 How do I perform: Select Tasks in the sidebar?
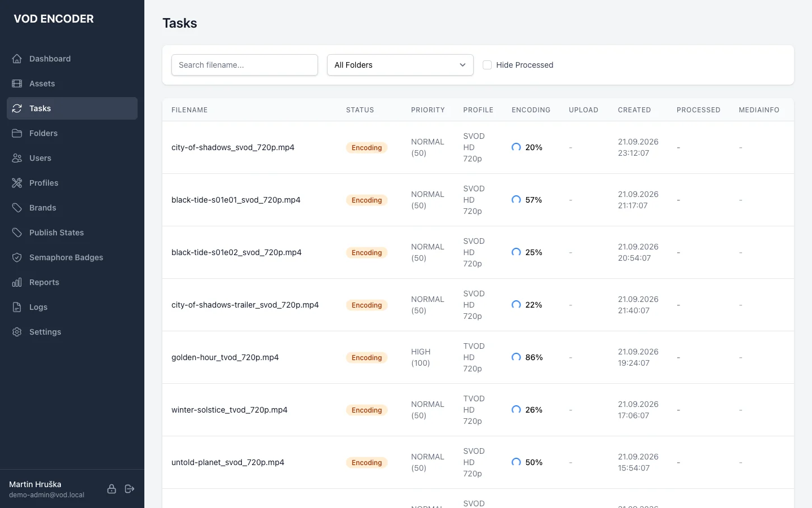[72, 108]
